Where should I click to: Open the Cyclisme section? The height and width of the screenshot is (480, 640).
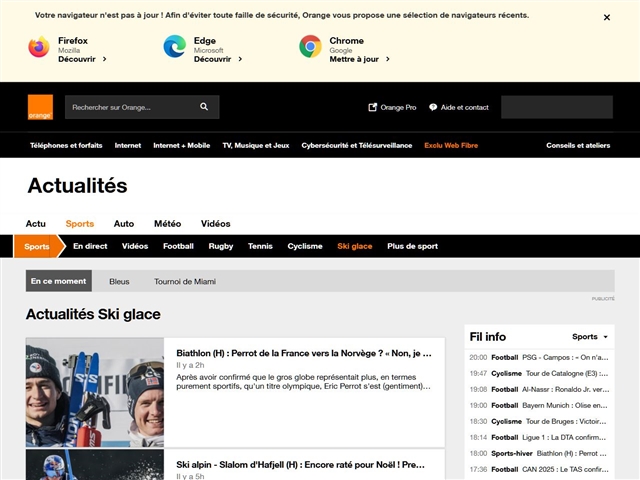305,246
